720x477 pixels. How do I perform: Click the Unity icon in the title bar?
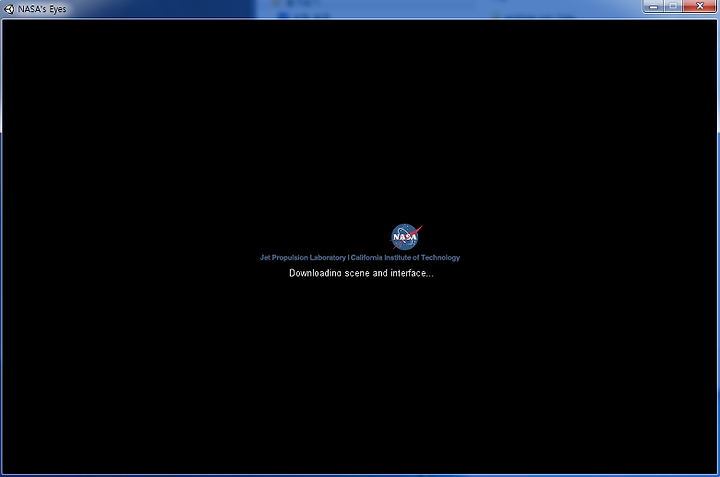point(9,9)
